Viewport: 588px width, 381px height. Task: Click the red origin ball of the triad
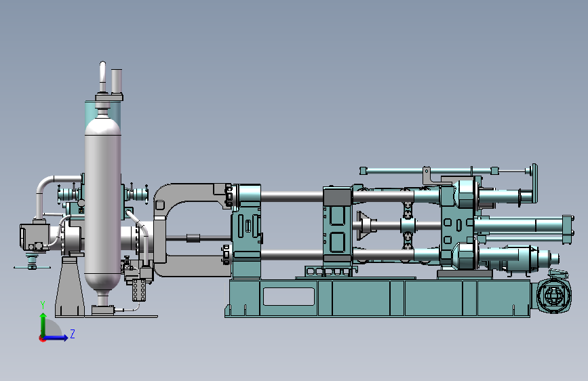click(x=42, y=338)
